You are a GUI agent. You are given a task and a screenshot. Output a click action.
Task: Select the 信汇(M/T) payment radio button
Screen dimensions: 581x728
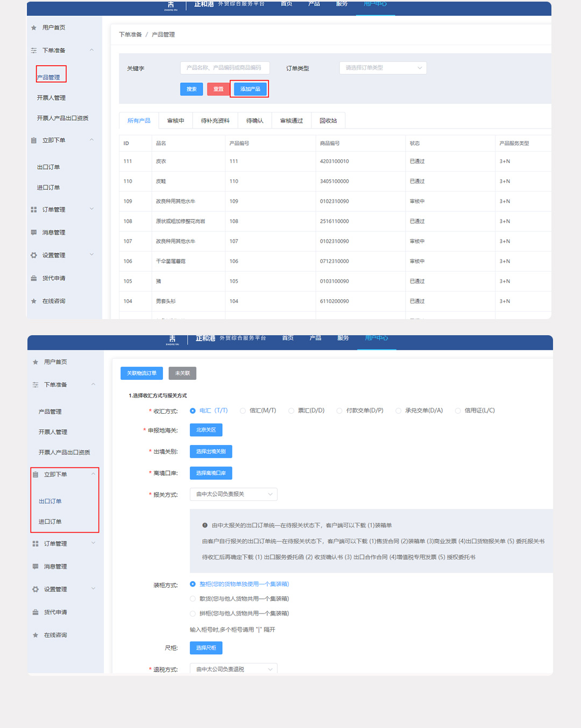(243, 411)
